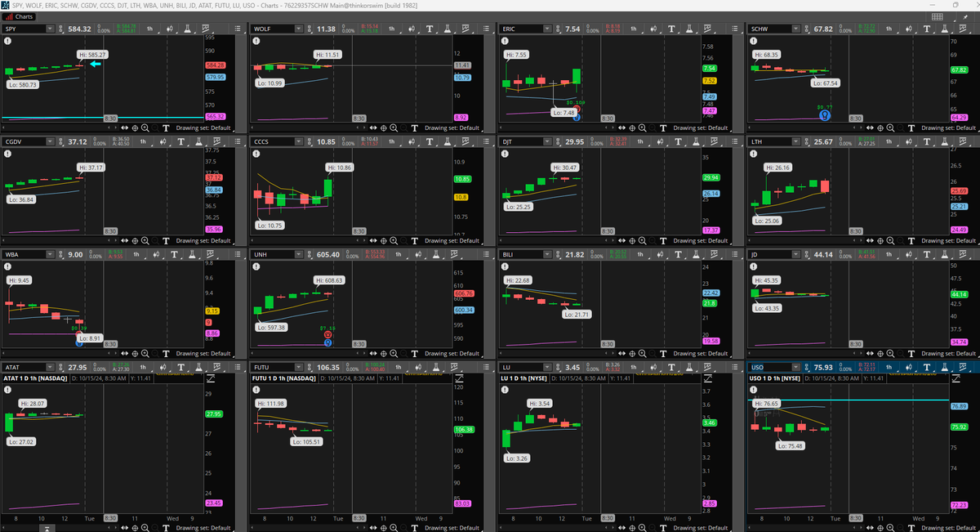Click the lightbulb marker in SCHW chart
Viewport: 980px width, 532px height.
[x=825, y=115]
